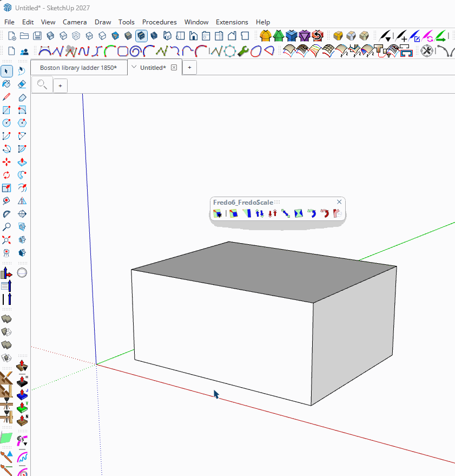Select the Push/Pull tool

[22, 162]
